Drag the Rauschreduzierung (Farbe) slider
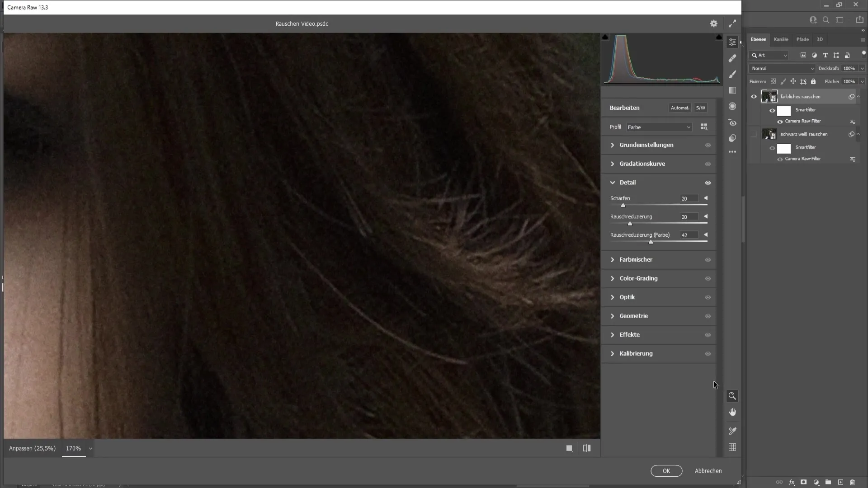868x488 pixels. [x=650, y=241]
